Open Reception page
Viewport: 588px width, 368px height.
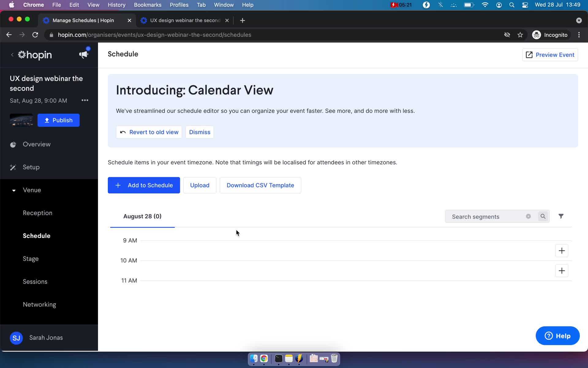click(x=38, y=213)
